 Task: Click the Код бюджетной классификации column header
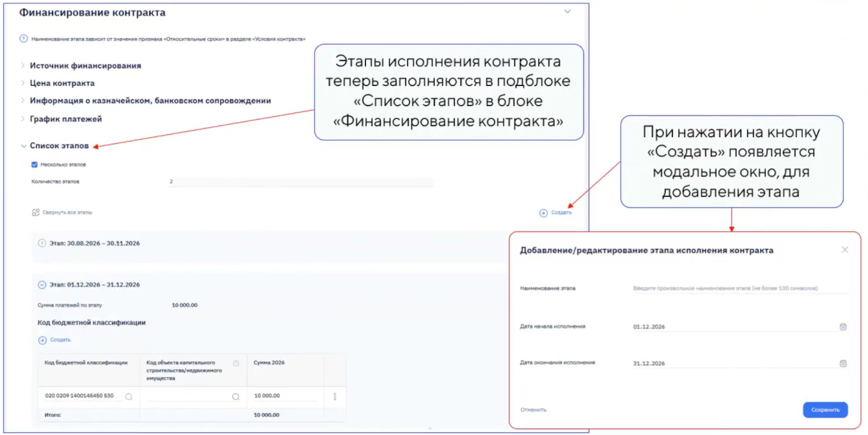(86, 363)
